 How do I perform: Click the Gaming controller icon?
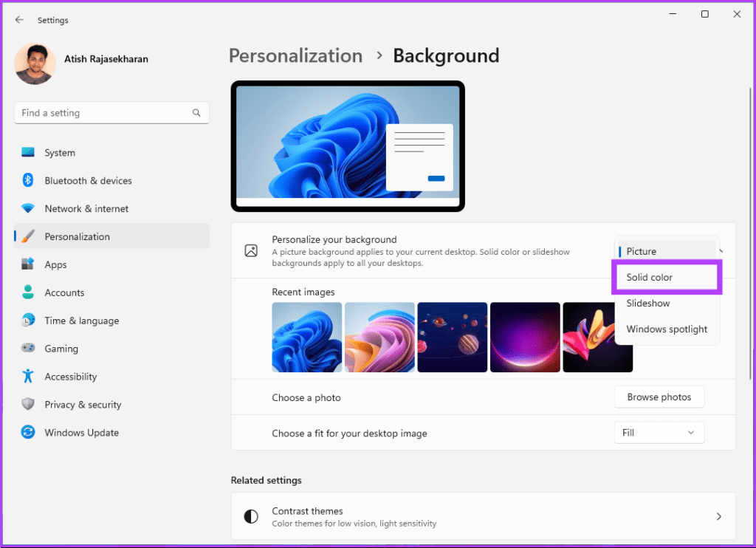point(28,348)
